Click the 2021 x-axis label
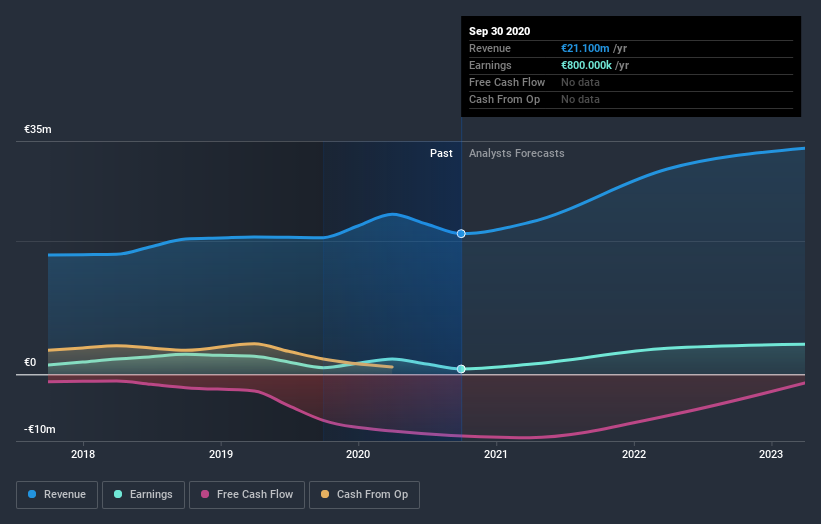Screen dimensions: 821x524 tap(496, 454)
